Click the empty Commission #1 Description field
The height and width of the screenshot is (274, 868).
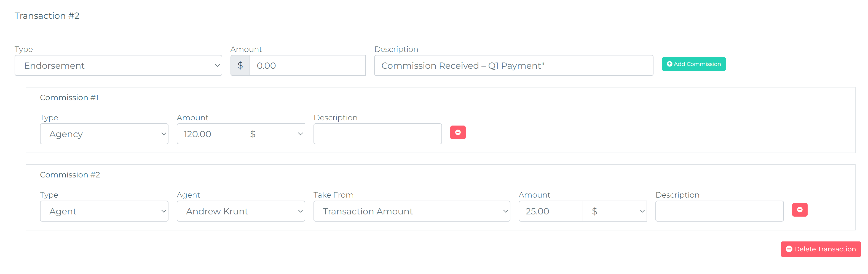pos(377,134)
